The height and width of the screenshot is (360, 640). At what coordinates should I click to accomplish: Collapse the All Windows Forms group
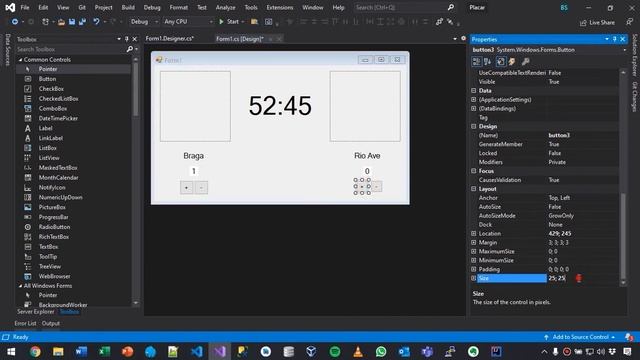(20, 286)
